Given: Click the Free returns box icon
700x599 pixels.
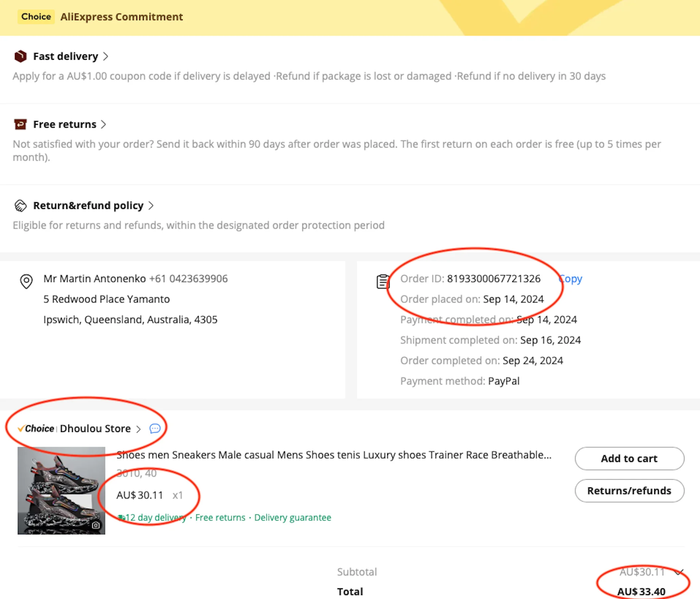Looking at the screenshot, I should pyautogui.click(x=20, y=124).
